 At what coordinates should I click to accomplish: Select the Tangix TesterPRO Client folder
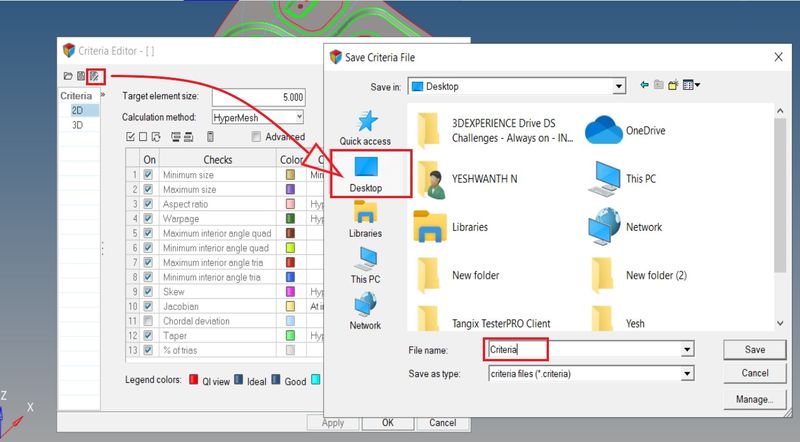[484, 321]
